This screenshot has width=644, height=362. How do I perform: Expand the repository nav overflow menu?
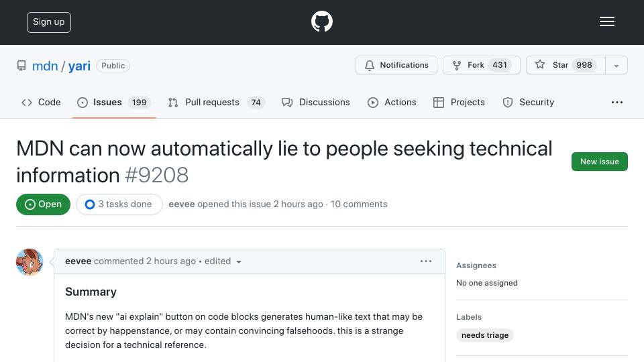617,102
